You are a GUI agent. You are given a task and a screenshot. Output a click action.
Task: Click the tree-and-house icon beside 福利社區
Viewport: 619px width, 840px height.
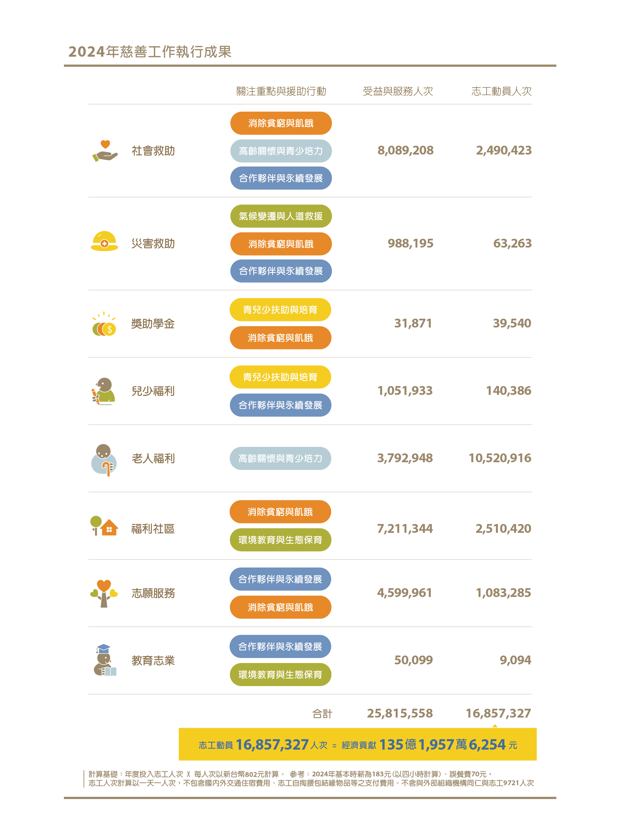point(104,526)
